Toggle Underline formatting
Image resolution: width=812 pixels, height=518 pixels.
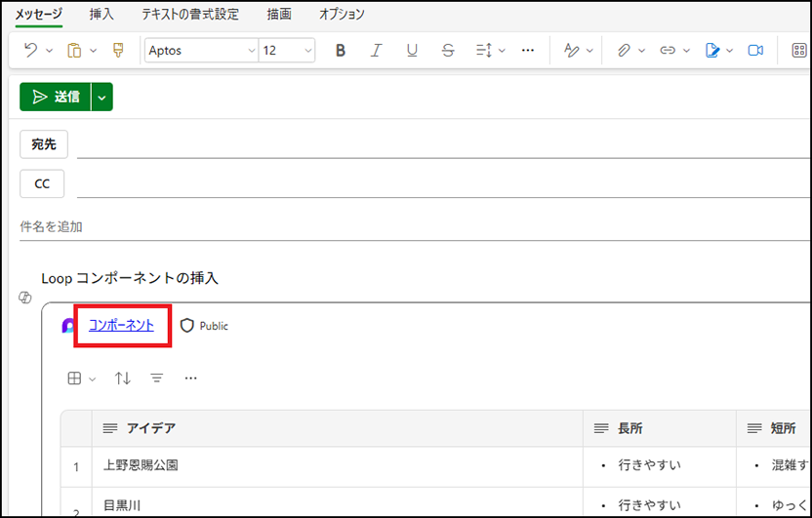pyautogui.click(x=412, y=50)
